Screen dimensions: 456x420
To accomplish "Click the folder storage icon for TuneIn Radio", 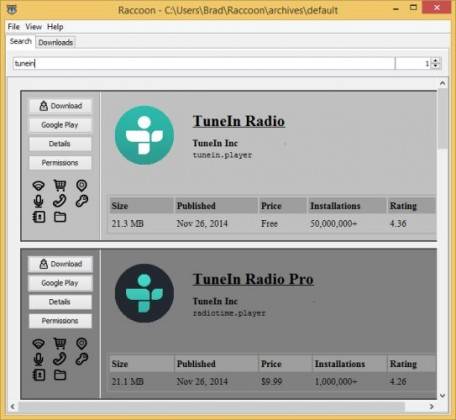I will (60, 217).
